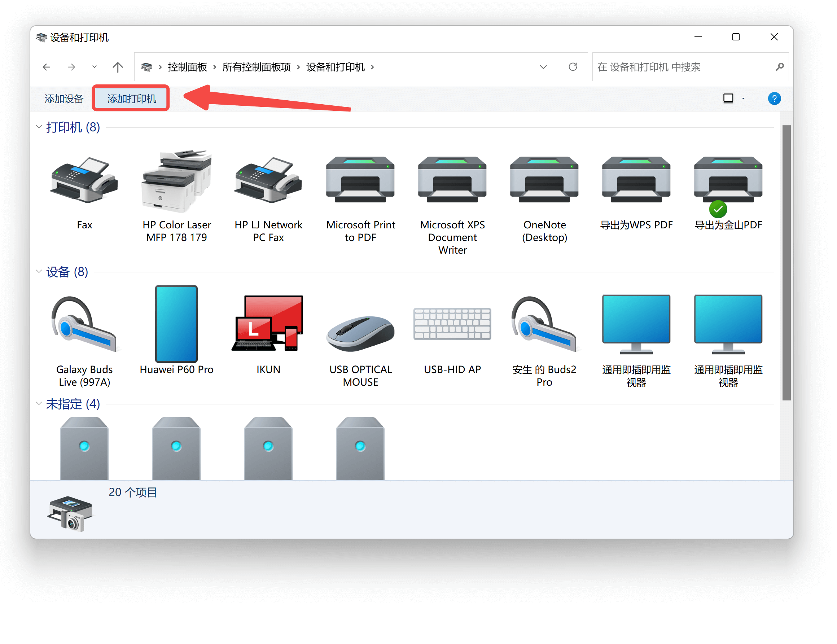The width and height of the screenshot is (837, 644).
Task: Collapse the 打印机 (8) group
Action: 39,127
